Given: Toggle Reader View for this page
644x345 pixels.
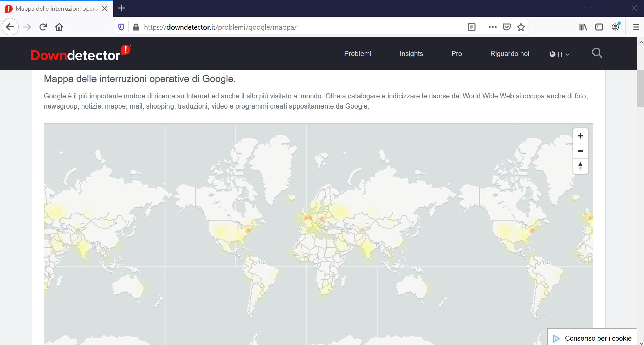Looking at the screenshot, I should 472,27.
